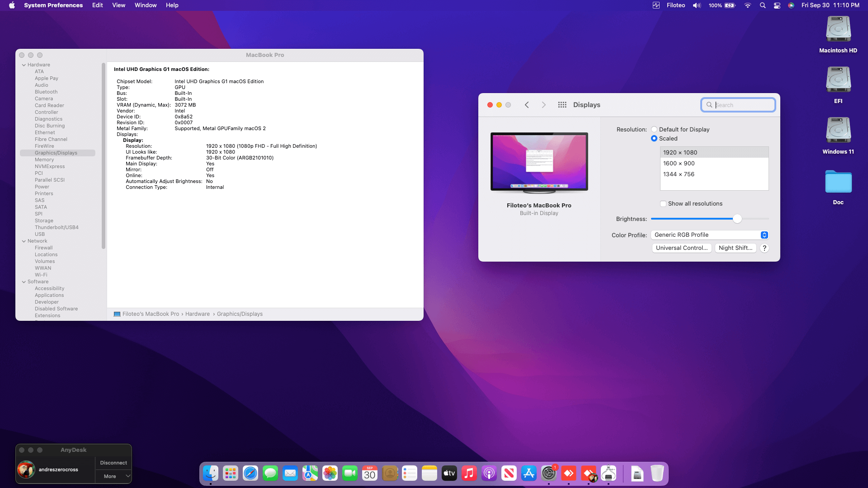
Task: Open the More dropdown in AnyDesk
Action: 113,476
